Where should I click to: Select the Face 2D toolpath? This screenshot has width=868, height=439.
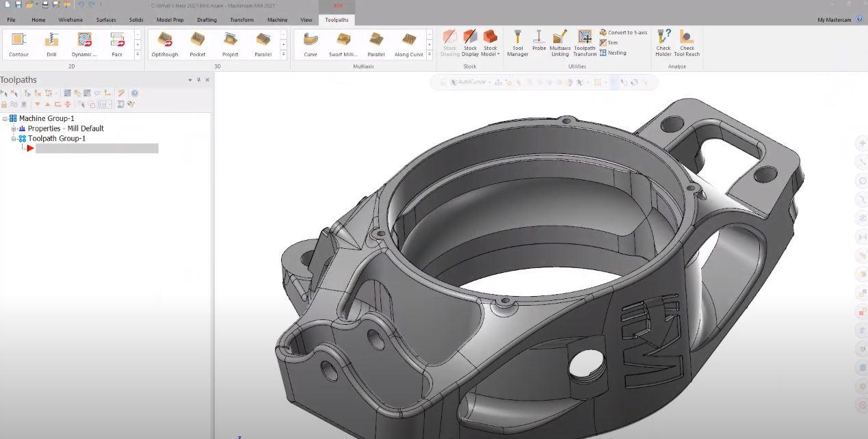(117, 44)
